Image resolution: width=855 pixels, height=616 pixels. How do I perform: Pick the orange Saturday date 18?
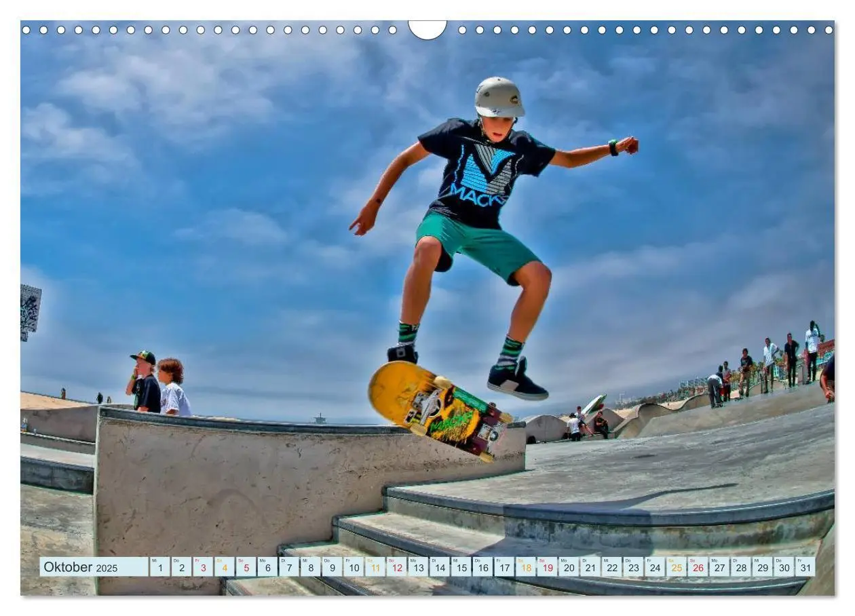coord(526,567)
